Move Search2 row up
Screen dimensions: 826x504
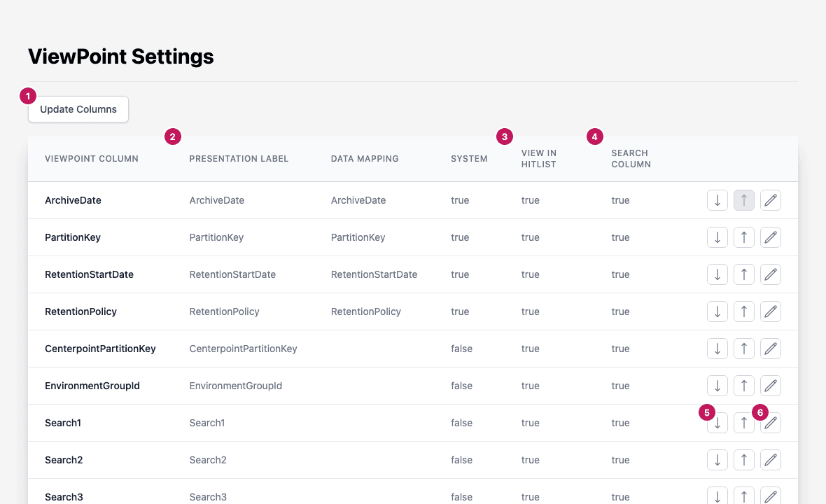coord(744,461)
